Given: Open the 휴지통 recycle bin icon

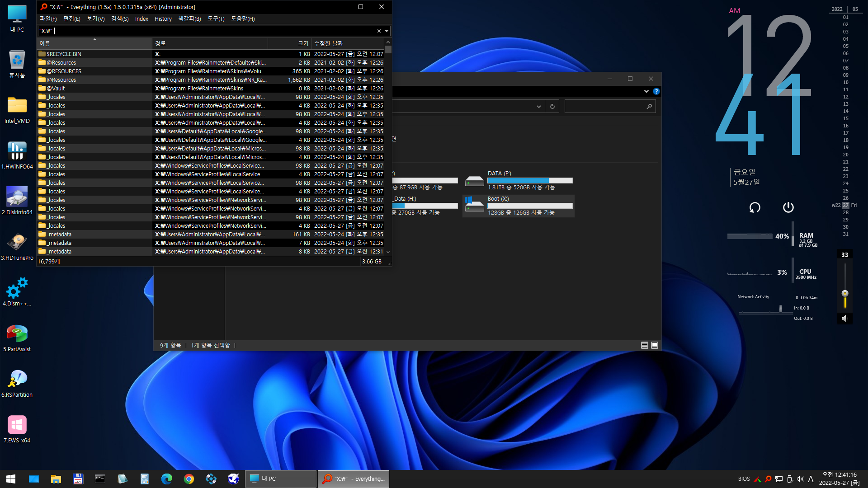Looking at the screenshot, I should [x=17, y=64].
